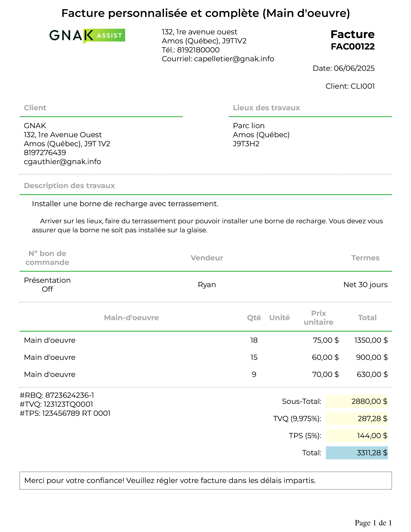The width and height of the screenshot is (411, 532).
Task: Click the Prix unitaire column header
Action: (318, 318)
